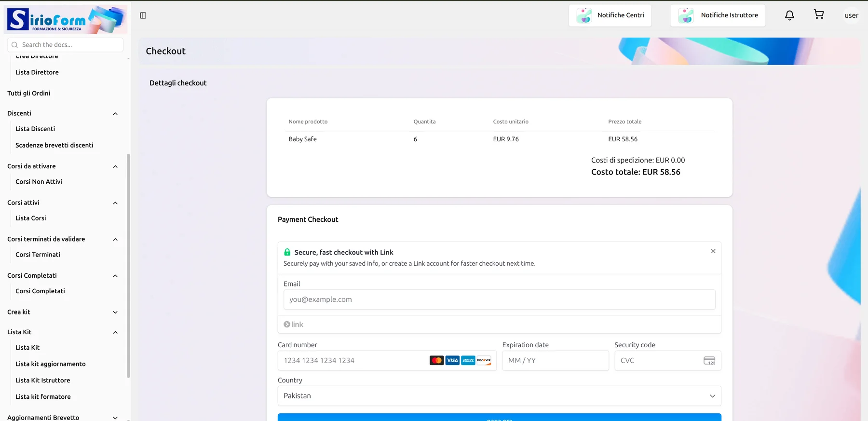Click the Expiration date field

tap(556, 361)
